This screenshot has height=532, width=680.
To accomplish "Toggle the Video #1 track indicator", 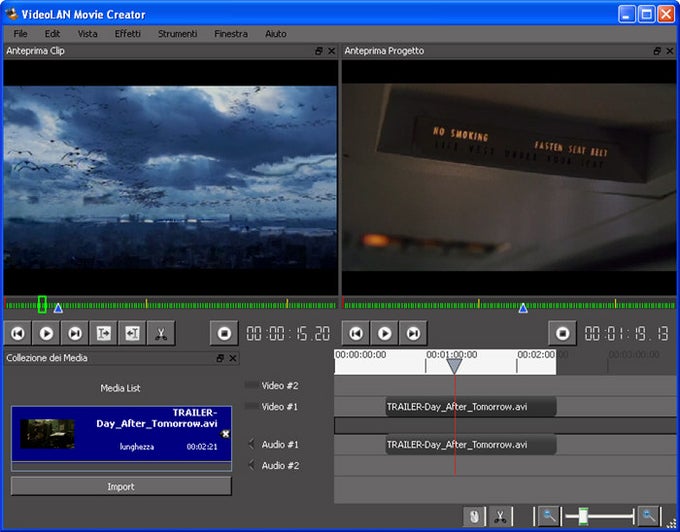I will tap(252, 406).
